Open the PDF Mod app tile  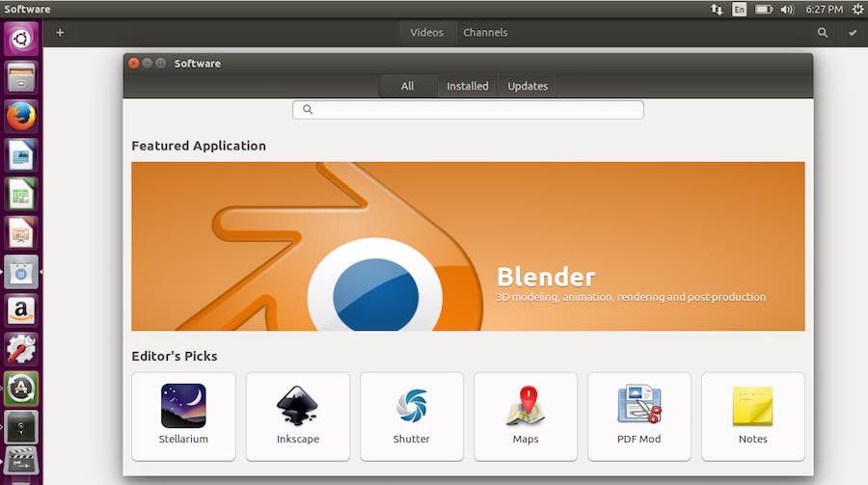(638, 416)
